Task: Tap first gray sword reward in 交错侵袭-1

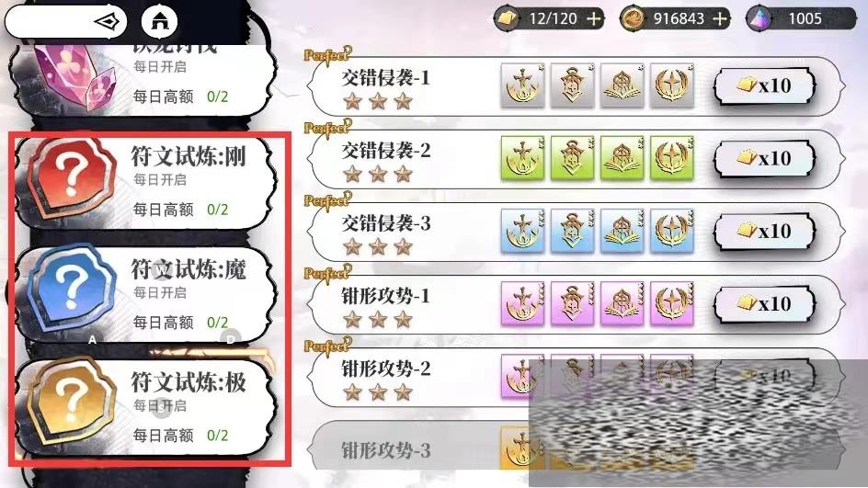Action: 522,85
